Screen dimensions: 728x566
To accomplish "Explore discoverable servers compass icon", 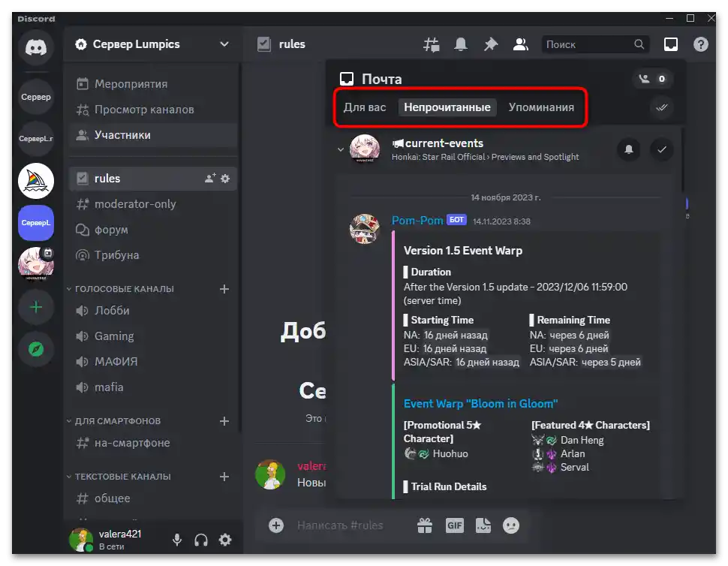I will 36,349.
